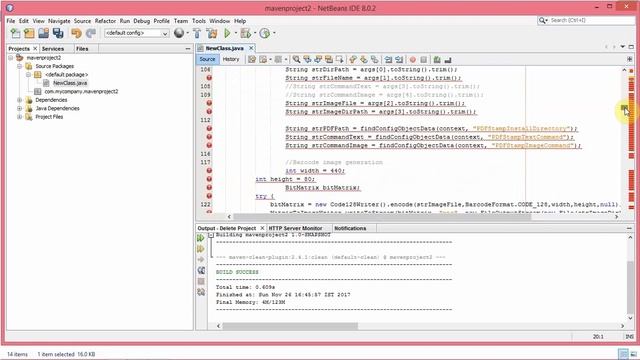
Task: Switch to the Files tab
Action: tap(82, 49)
